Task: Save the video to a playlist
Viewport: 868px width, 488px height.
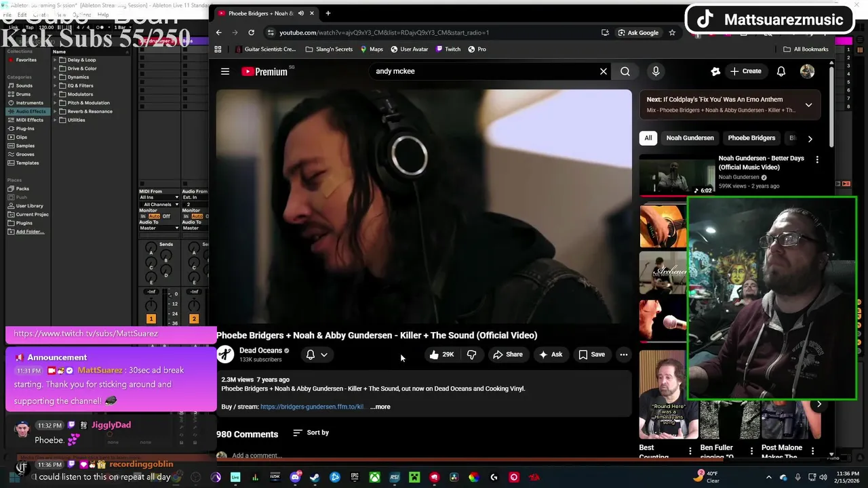Action: (591, 354)
